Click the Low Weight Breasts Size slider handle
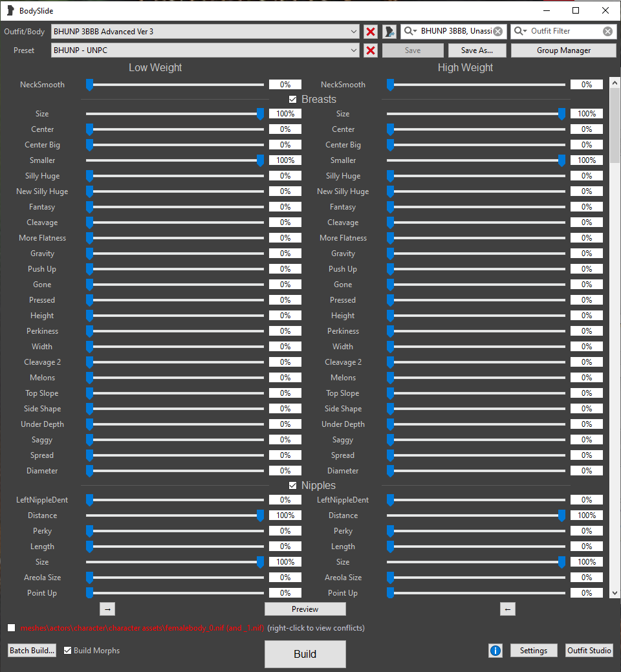 pyautogui.click(x=260, y=114)
